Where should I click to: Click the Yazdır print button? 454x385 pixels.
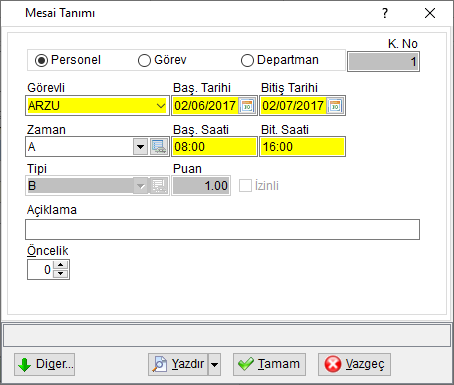(178, 364)
